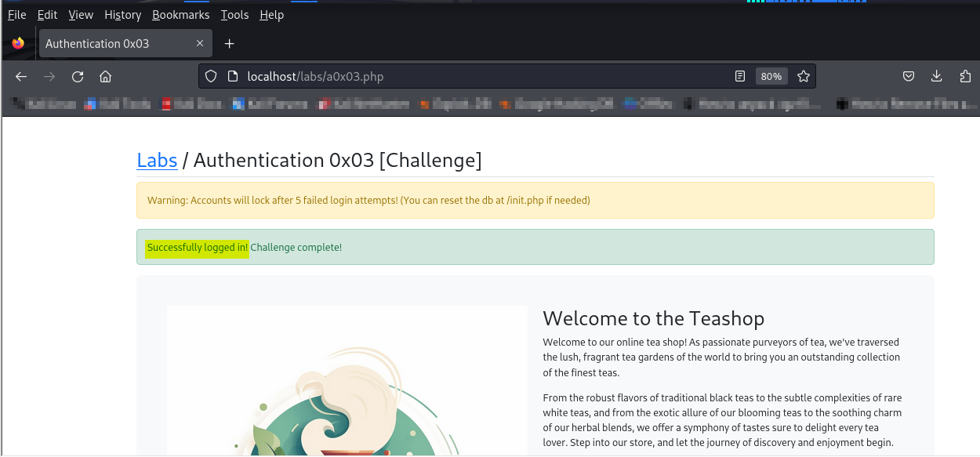The image size is (980, 457).
Task: View site information page icon
Action: click(232, 76)
